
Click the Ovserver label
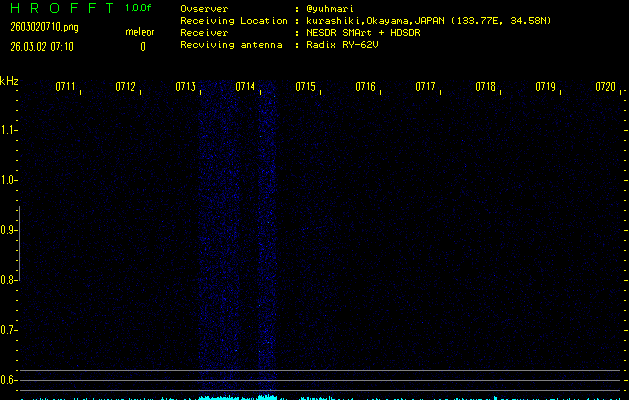click(204, 9)
